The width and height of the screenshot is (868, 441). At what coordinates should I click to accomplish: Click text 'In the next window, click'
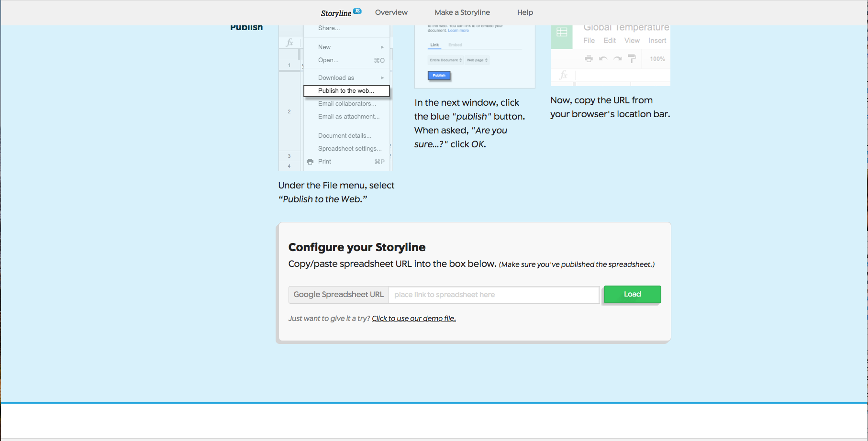tap(467, 102)
